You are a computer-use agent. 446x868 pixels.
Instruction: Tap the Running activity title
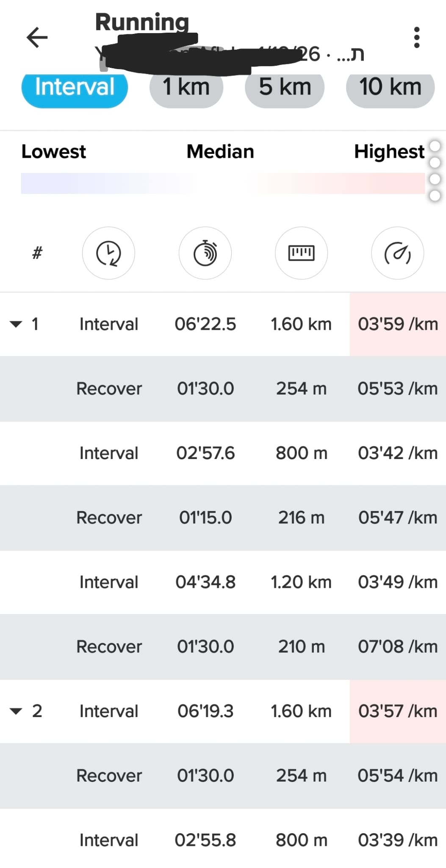click(142, 22)
